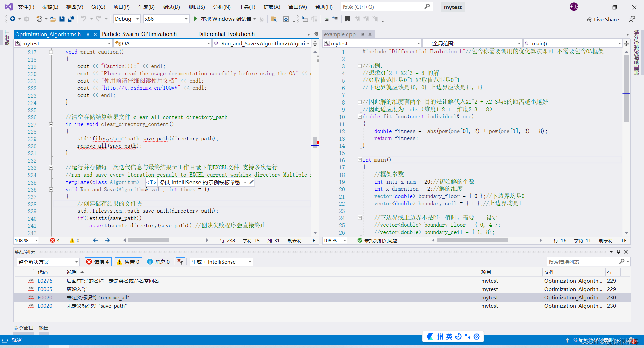Toggle the 警告 0 warnings filter
Screen dimensions: 644x348
pyautogui.click(x=128, y=262)
